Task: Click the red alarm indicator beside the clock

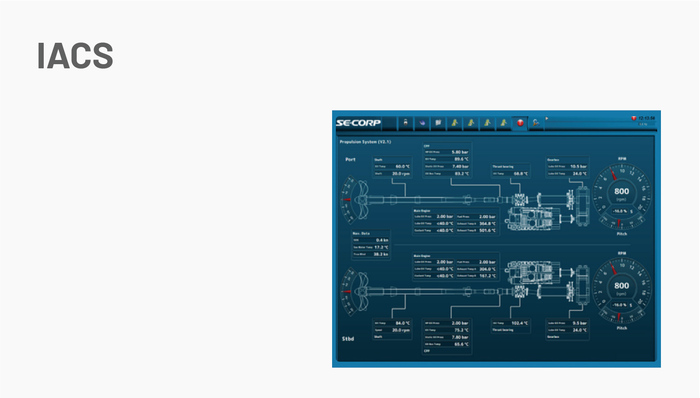Action: [633, 118]
